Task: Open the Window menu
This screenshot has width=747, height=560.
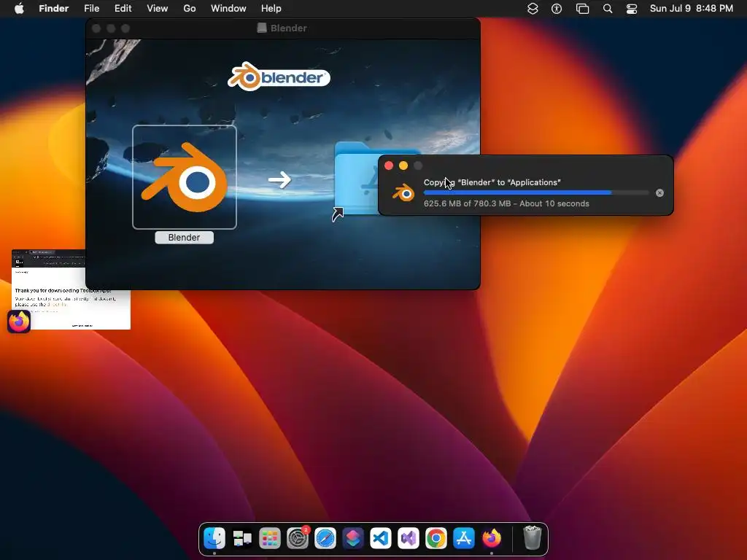Action: 228,9
